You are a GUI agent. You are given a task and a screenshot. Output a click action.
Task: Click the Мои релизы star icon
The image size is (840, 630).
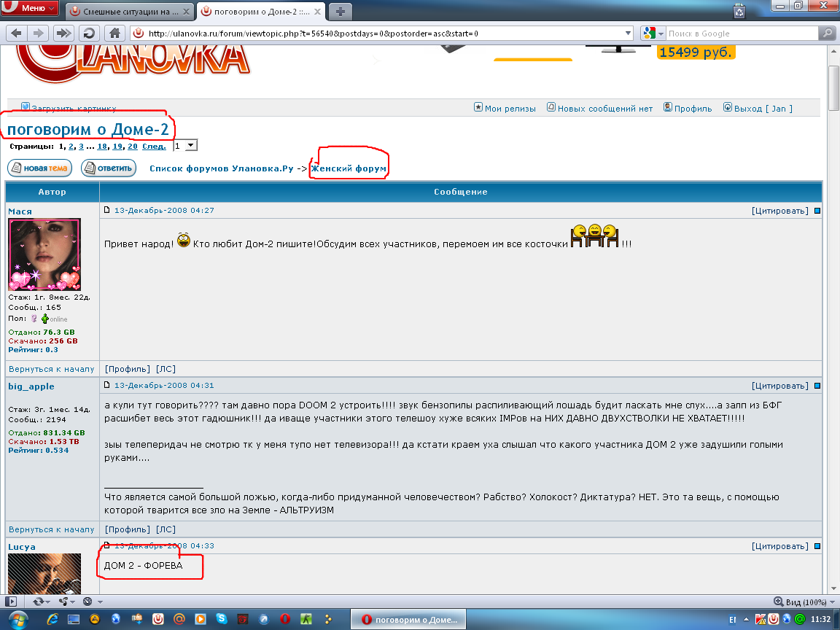(478, 107)
